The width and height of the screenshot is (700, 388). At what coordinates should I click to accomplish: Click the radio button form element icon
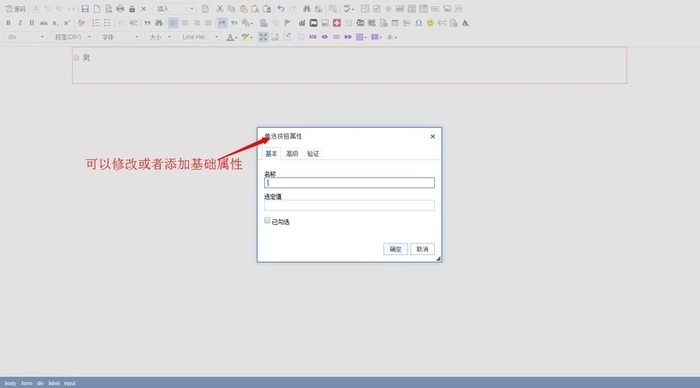coord(388,9)
